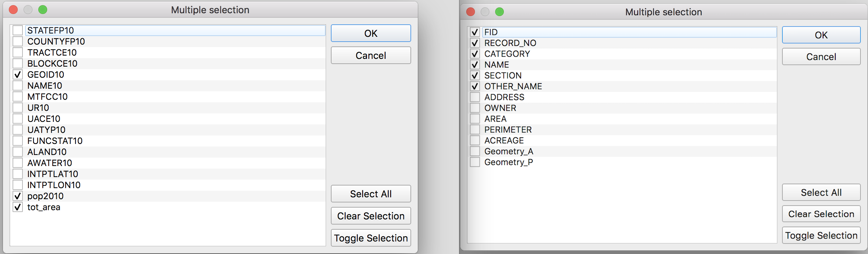Cancel the dialog containing the FID field
868x254 pixels.
click(821, 57)
